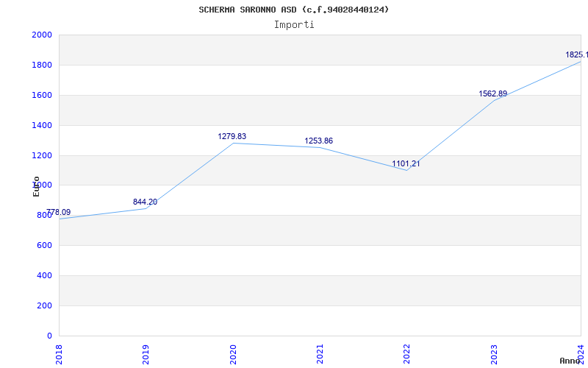Click the 1600 y-axis tick label
This screenshot has width=588, height=368.
[42, 96]
